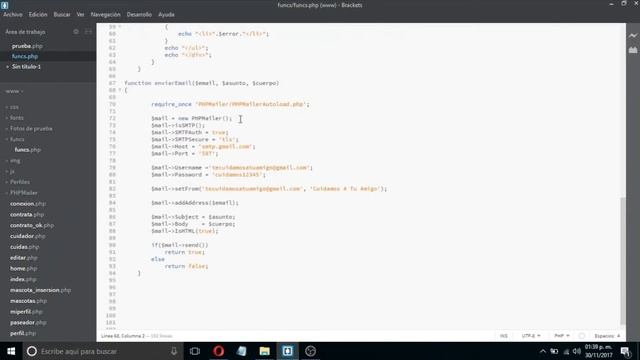Open the Action Center notifications icon
Viewport: 640px width, 360px height.
(x=626, y=351)
